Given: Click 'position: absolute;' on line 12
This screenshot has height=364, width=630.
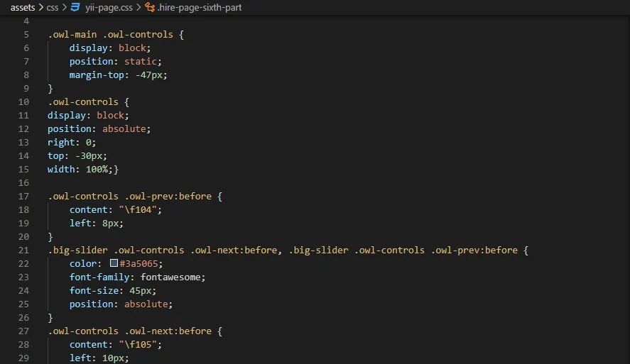Looking at the screenshot, I should 99,129.
